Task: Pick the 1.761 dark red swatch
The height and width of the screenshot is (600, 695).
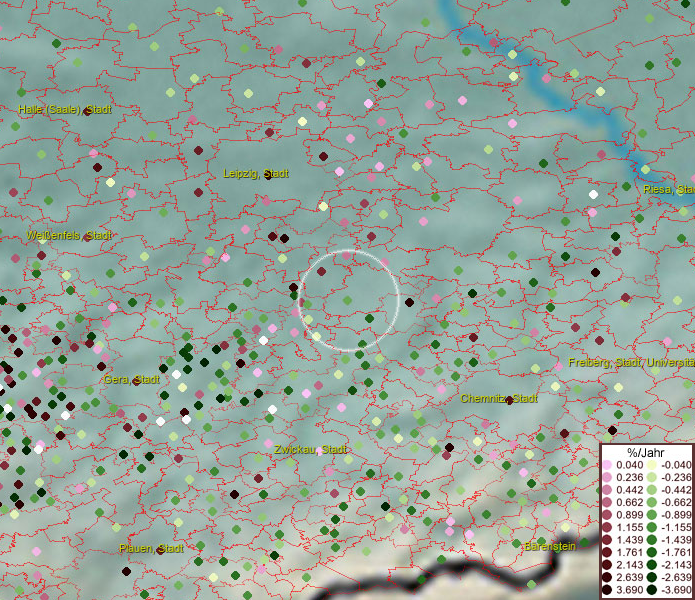Action: pyautogui.click(x=607, y=553)
